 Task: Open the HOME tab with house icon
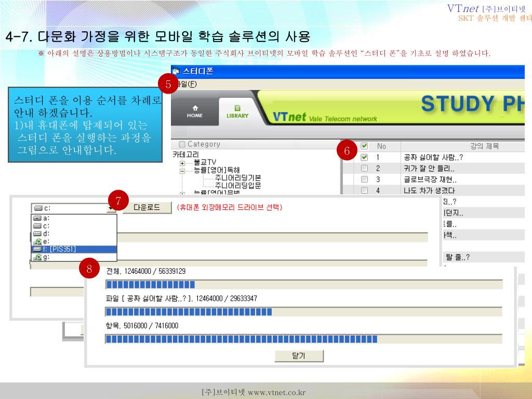[195, 112]
